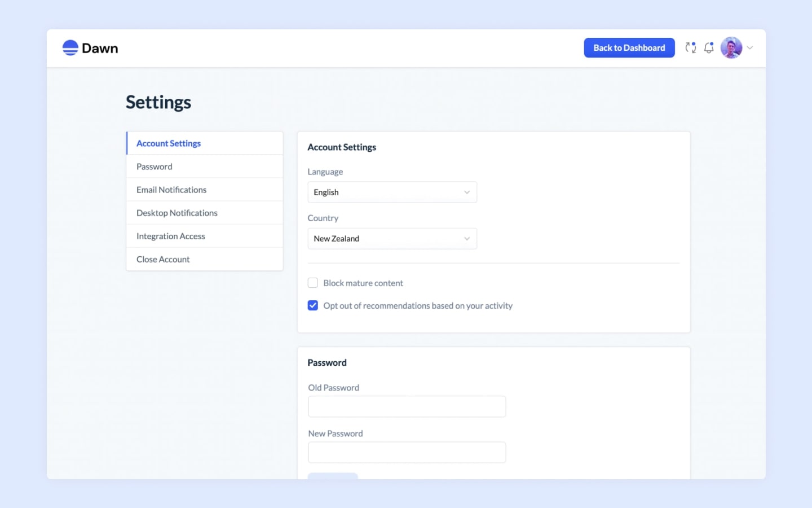Click the New Password input field

[x=407, y=452]
